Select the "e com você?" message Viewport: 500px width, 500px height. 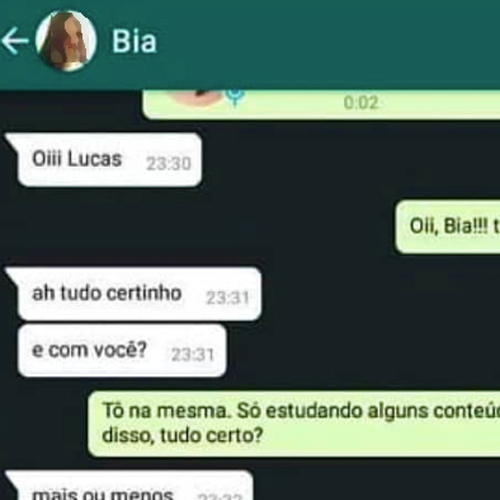(122, 350)
